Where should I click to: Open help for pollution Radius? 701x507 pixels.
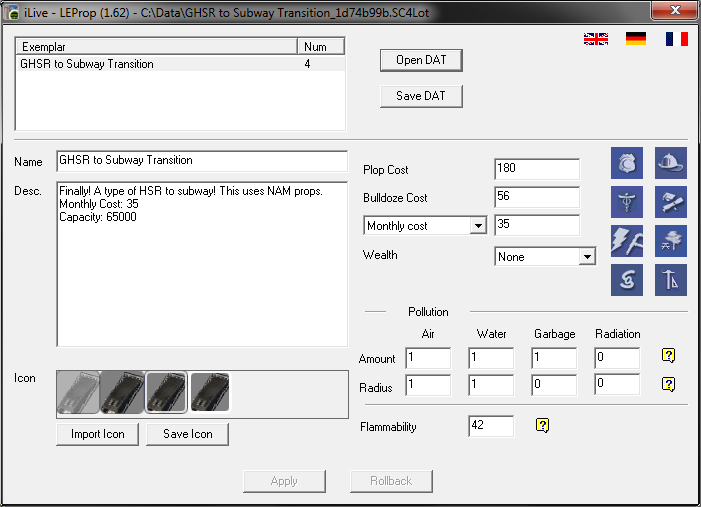click(668, 384)
